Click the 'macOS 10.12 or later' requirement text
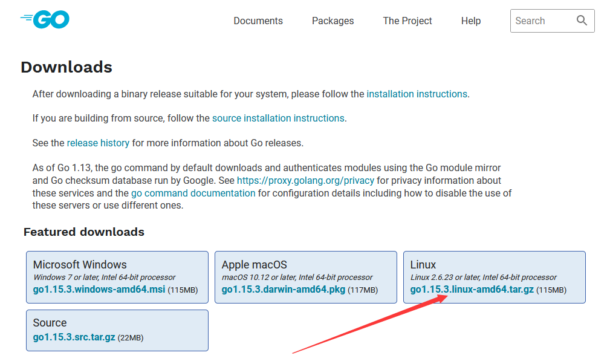Viewport: 610px width, 364px height. (x=297, y=278)
